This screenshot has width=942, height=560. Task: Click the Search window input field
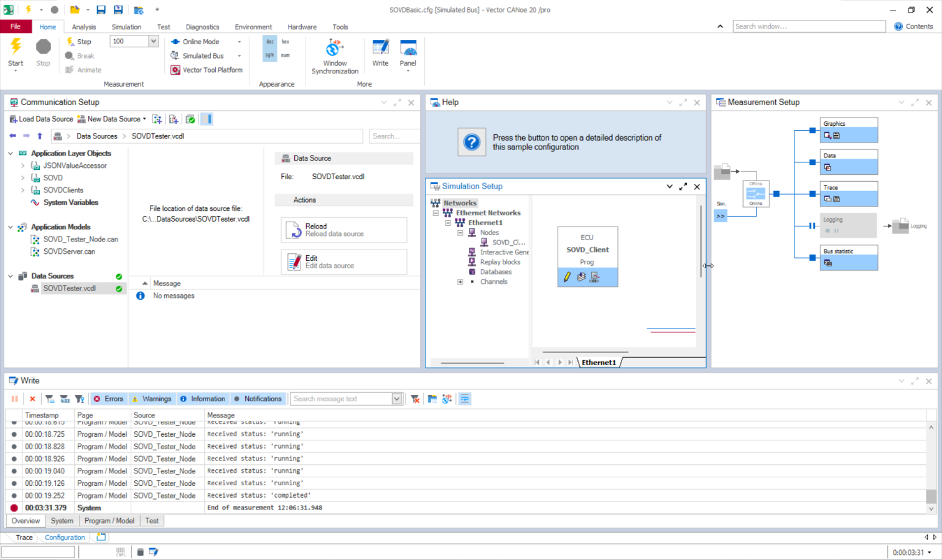pos(809,27)
